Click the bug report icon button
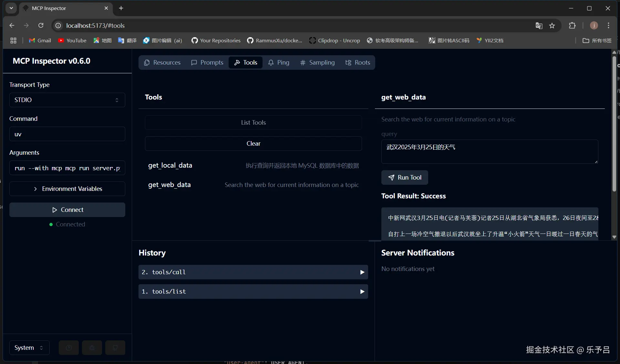 coord(92,348)
